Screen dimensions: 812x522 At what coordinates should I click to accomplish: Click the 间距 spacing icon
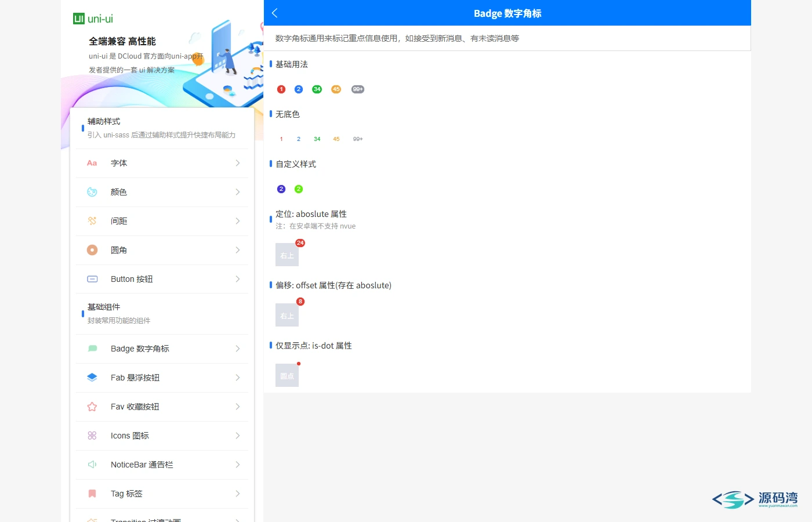pos(92,221)
